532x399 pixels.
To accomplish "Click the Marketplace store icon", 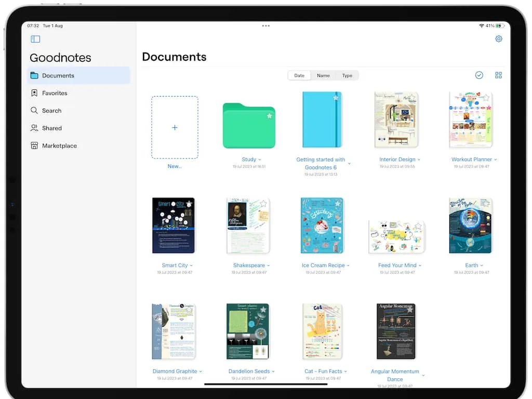I will pyautogui.click(x=34, y=145).
